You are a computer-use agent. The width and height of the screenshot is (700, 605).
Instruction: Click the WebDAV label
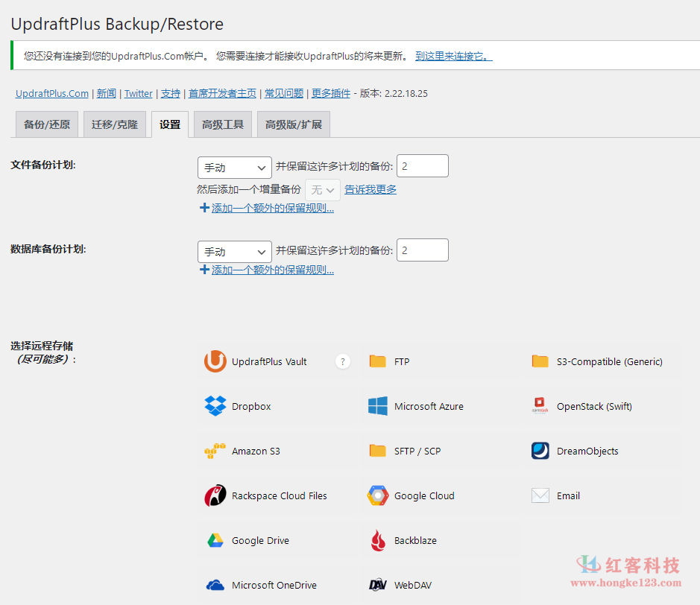pyautogui.click(x=413, y=586)
